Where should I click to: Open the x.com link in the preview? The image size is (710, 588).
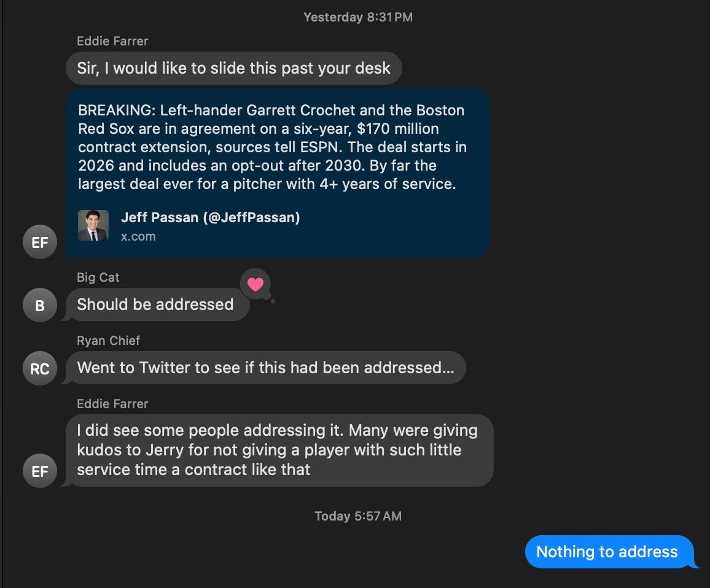[x=138, y=236]
